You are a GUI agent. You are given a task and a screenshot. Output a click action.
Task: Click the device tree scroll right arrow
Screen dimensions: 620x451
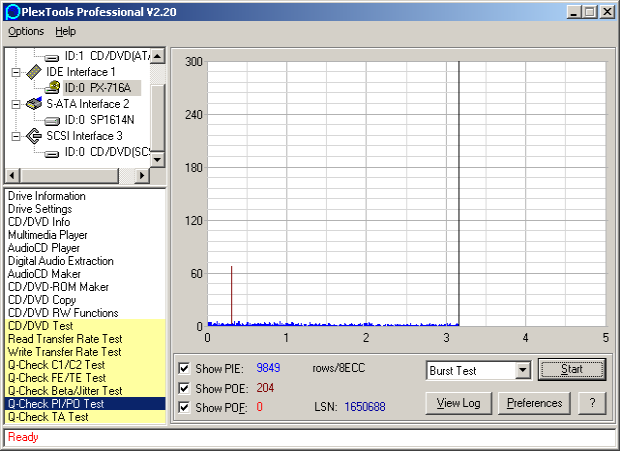pyautogui.click(x=142, y=175)
